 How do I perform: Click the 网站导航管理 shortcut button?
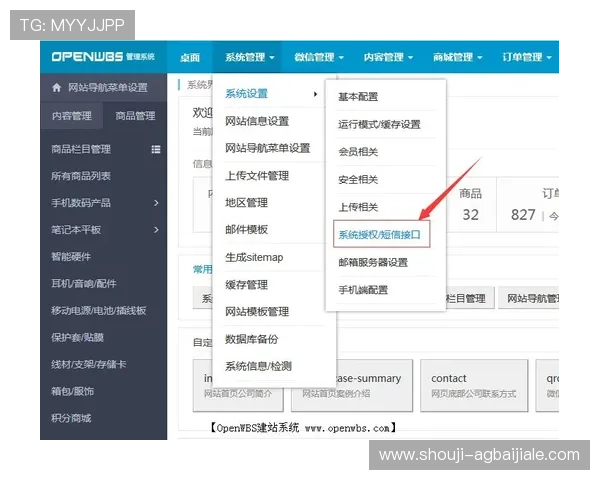pyautogui.click(x=529, y=298)
